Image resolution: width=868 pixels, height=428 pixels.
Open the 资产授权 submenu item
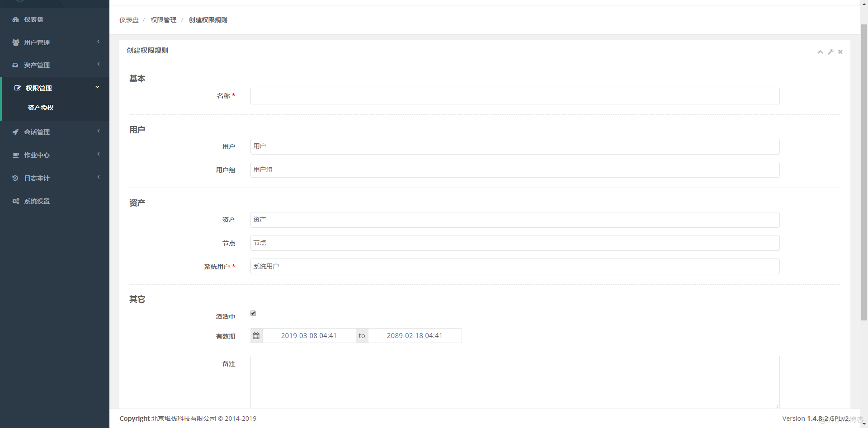(x=41, y=108)
